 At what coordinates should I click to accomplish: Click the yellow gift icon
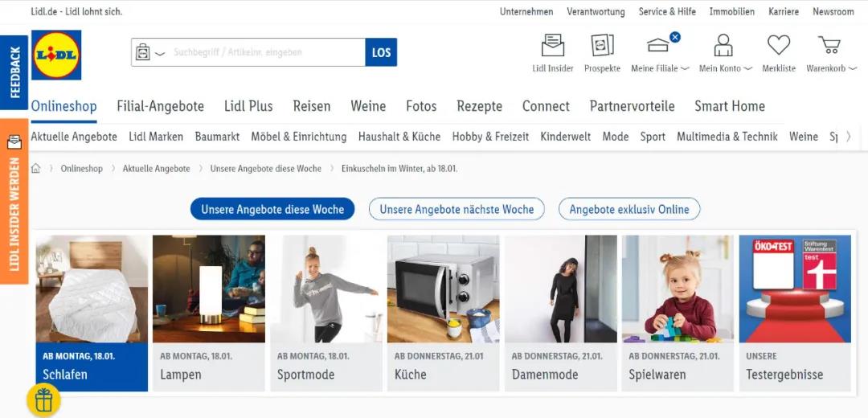click(x=43, y=400)
